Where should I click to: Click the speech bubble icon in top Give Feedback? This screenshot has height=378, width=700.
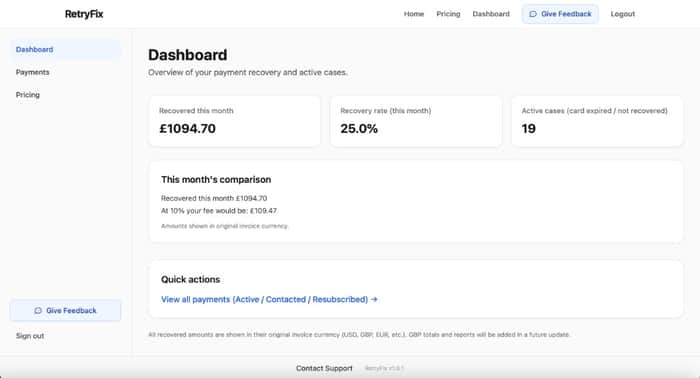tap(533, 14)
